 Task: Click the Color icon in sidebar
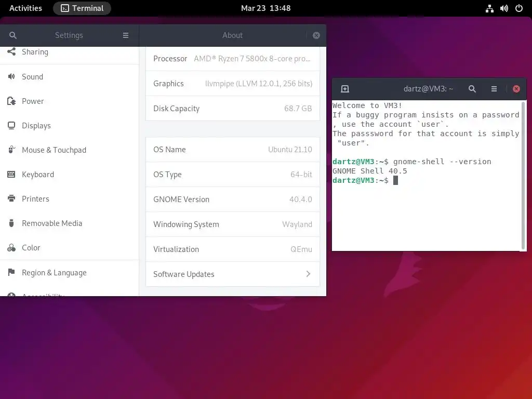click(11, 248)
